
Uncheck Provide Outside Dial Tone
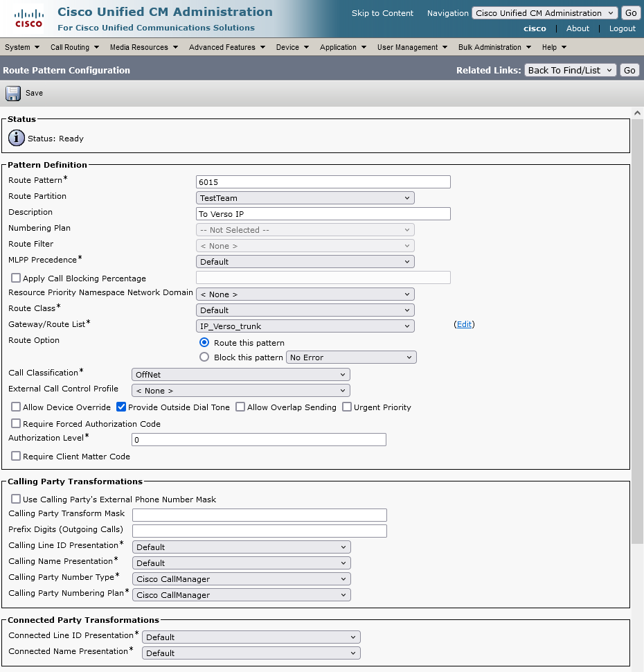[121, 407]
